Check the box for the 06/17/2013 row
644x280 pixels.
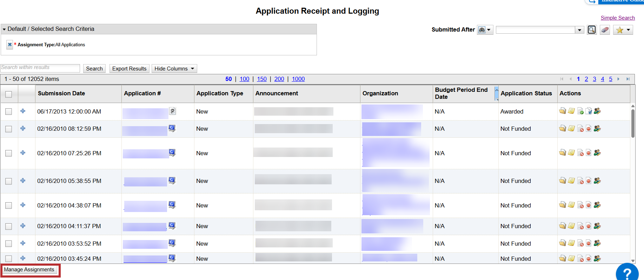pos(9,111)
